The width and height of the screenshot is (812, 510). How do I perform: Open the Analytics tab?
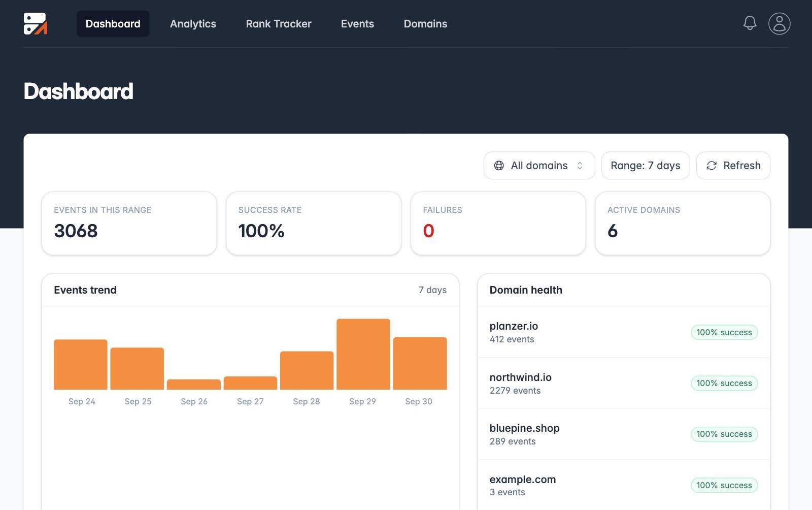tap(193, 24)
